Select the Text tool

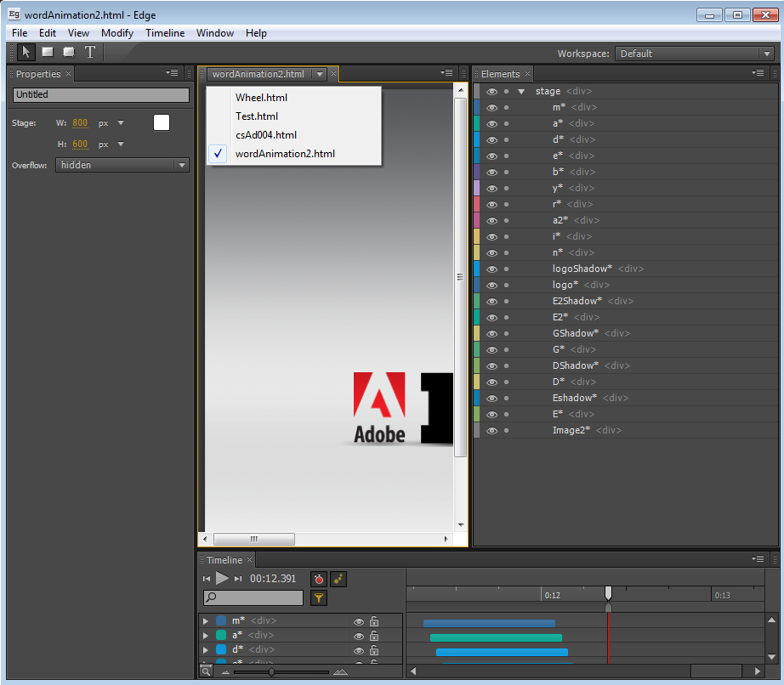tap(90, 52)
